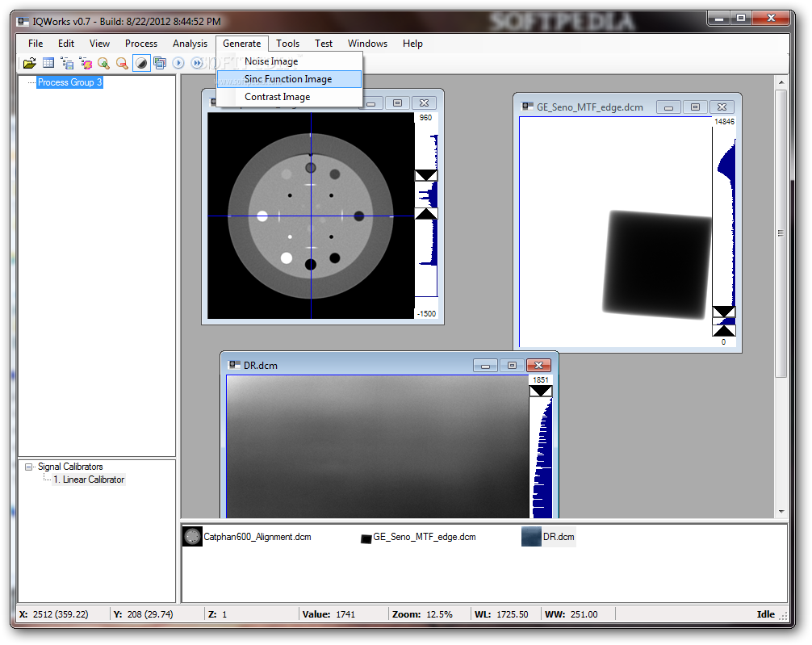Click the top level handle in DR.dcm histogram

540,392
